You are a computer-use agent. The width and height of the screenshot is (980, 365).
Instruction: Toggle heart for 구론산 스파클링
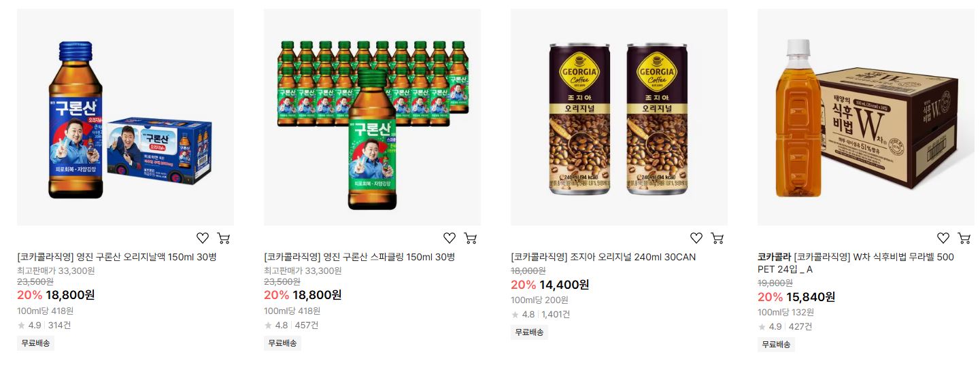(450, 238)
